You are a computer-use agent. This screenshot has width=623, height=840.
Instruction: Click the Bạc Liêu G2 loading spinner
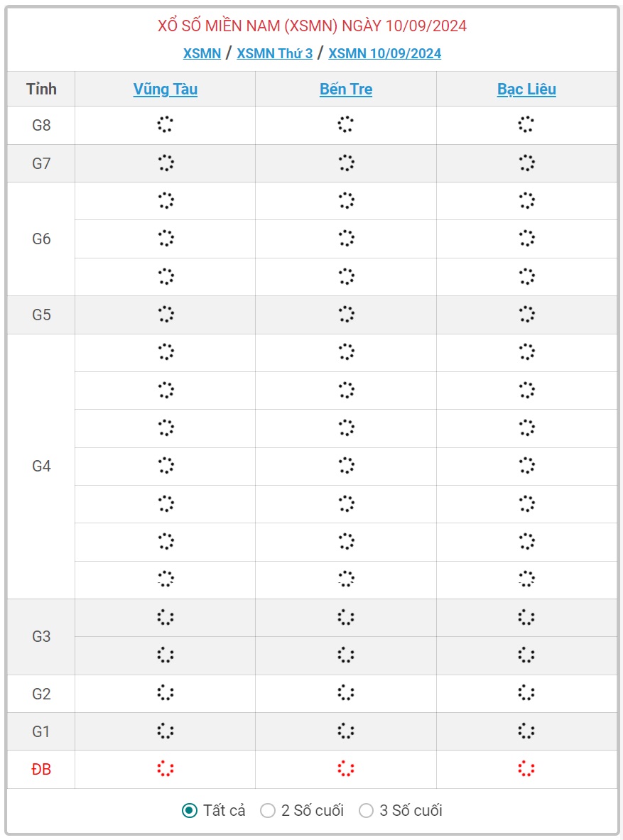pyautogui.click(x=526, y=693)
